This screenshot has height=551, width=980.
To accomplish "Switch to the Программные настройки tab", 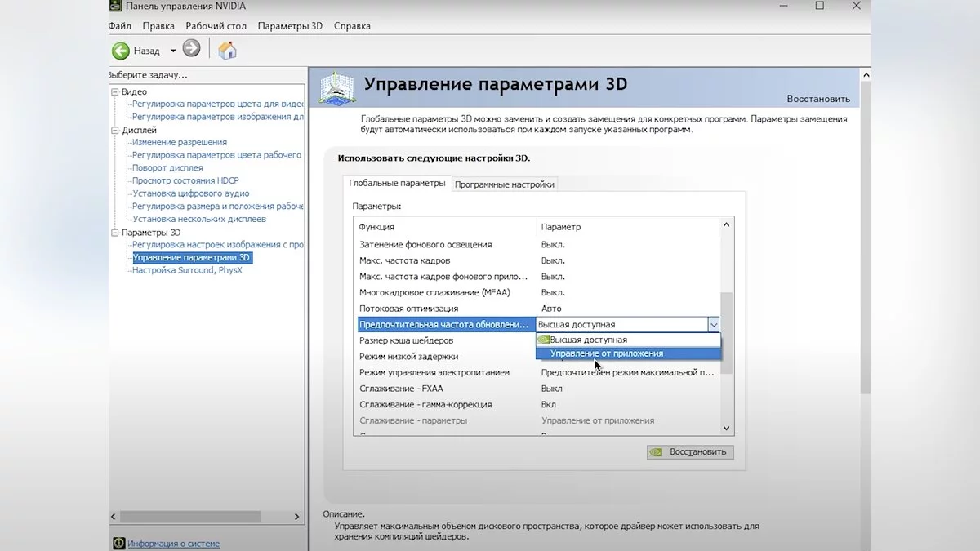I will tap(505, 184).
